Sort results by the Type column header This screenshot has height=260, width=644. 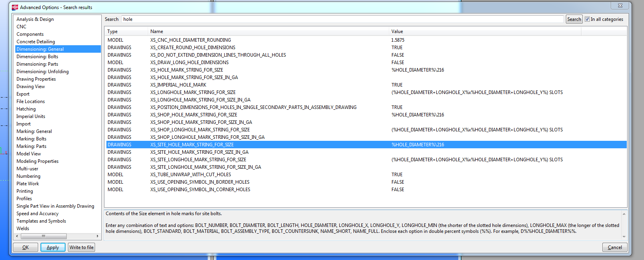point(126,31)
